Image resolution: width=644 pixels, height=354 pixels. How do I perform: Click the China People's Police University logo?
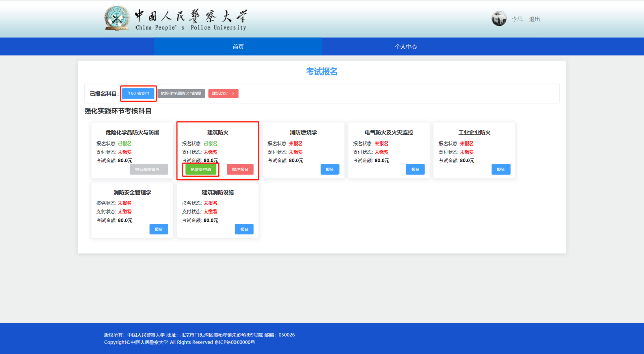point(175,19)
